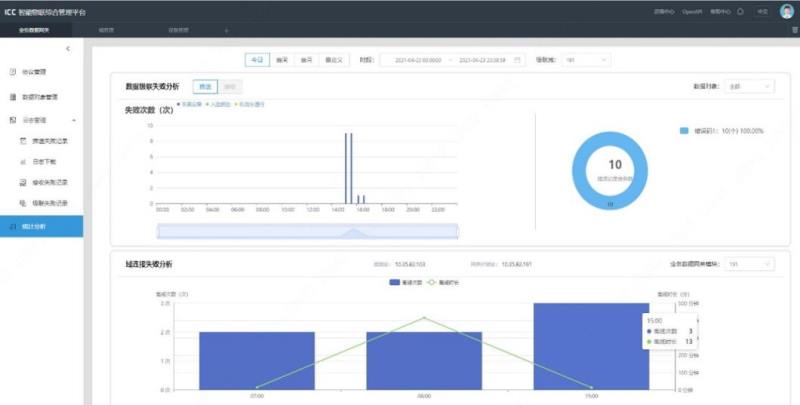
Task: Open the header link right of OpenAPI
Action: (720, 11)
